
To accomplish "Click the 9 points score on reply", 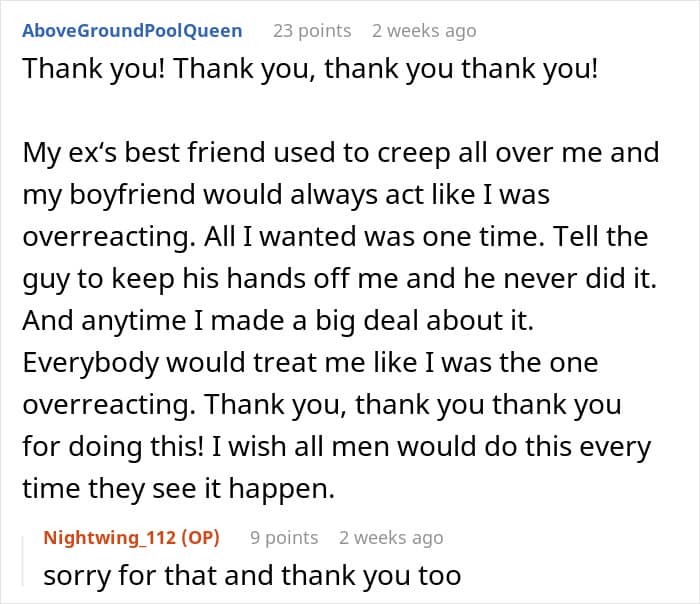I will coord(284,537).
